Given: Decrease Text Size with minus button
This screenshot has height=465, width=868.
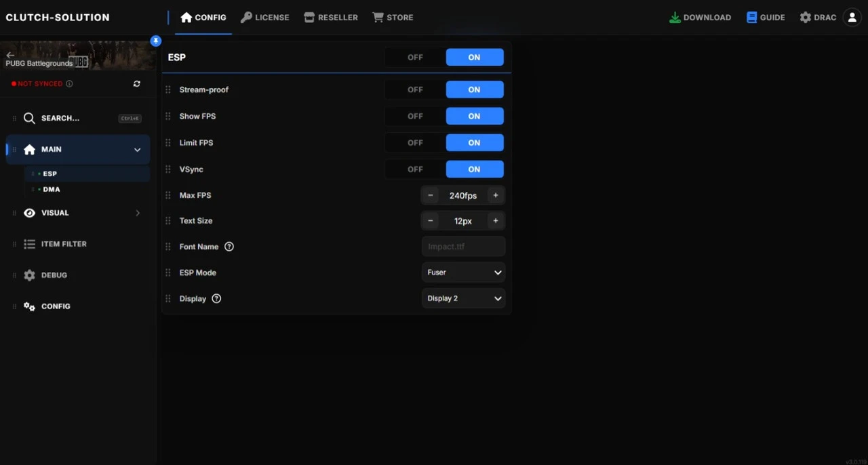Looking at the screenshot, I should click(x=430, y=221).
